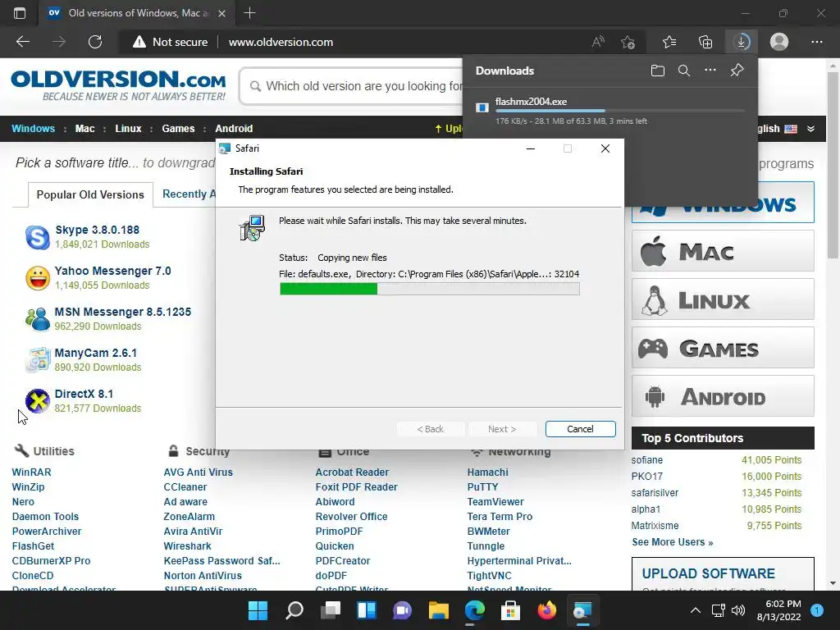Launch Firefox from the taskbar
The height and width of the screenshot is (630, 840).
click(x=546, y=610)
